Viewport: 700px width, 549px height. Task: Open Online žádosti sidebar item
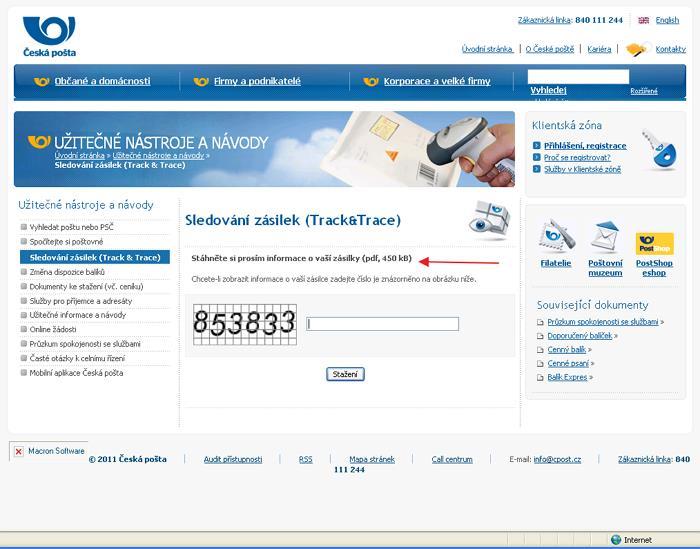click(x=53, y=329)
